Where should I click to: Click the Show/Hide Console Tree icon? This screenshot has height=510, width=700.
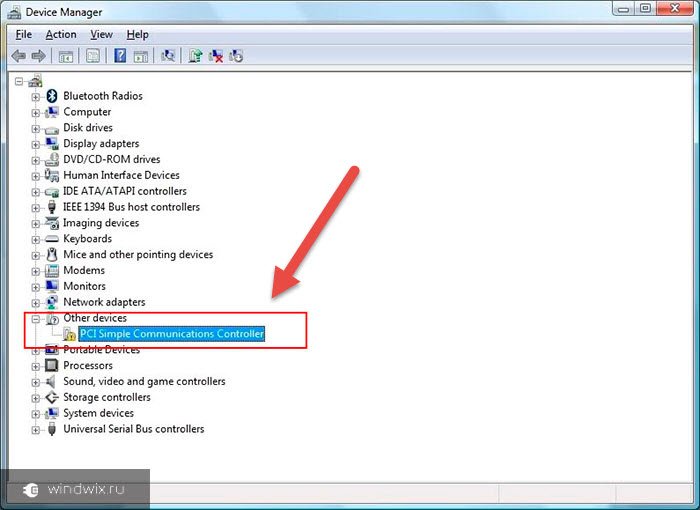66,56
